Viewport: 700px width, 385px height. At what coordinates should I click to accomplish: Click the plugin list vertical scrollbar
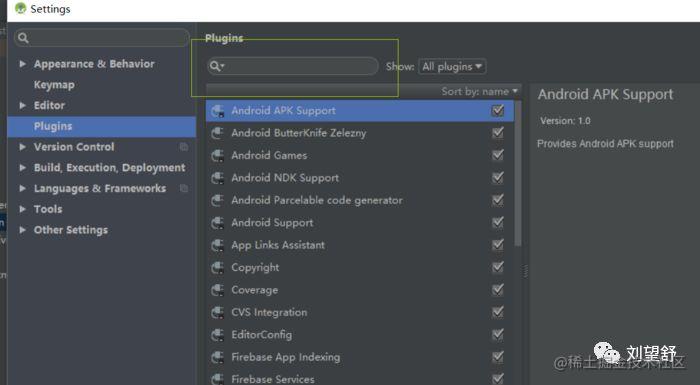pos(518,174)
